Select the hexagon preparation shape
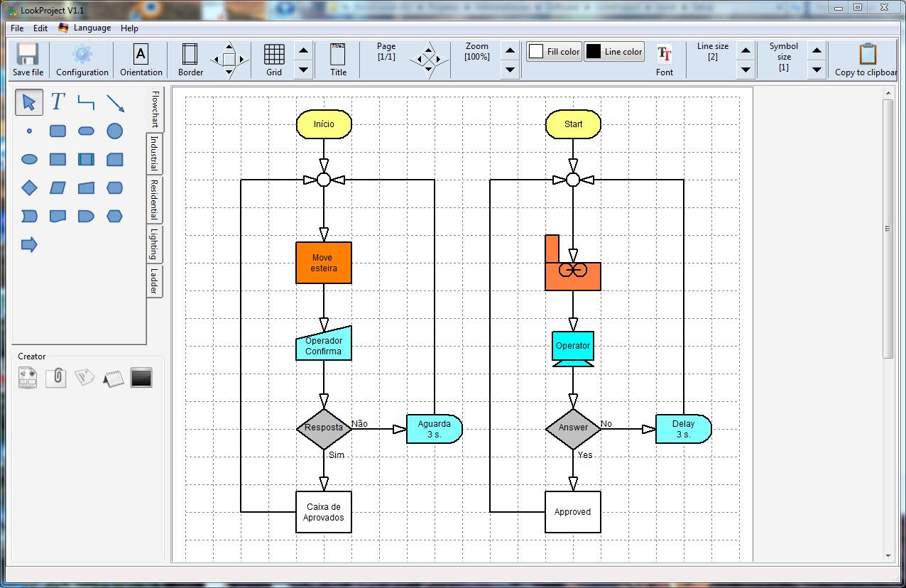This screenshot has width=906, height=588. pos(114,216)
